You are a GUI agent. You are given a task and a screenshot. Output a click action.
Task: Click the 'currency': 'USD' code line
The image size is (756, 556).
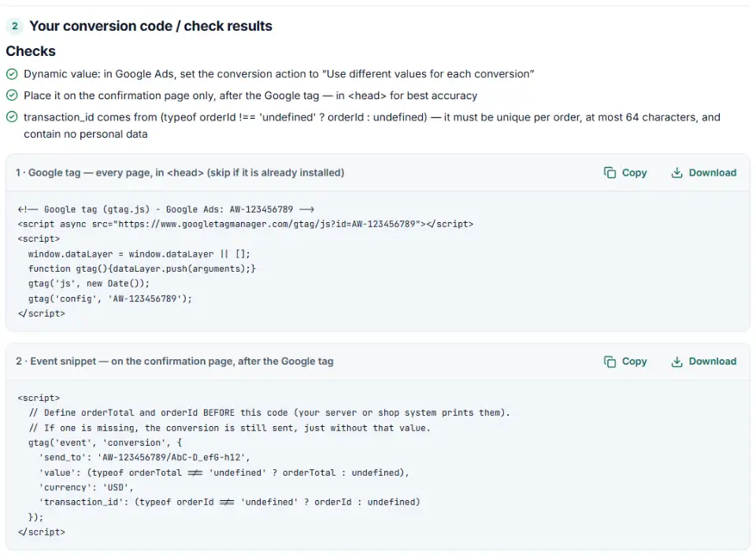point(86,487)
